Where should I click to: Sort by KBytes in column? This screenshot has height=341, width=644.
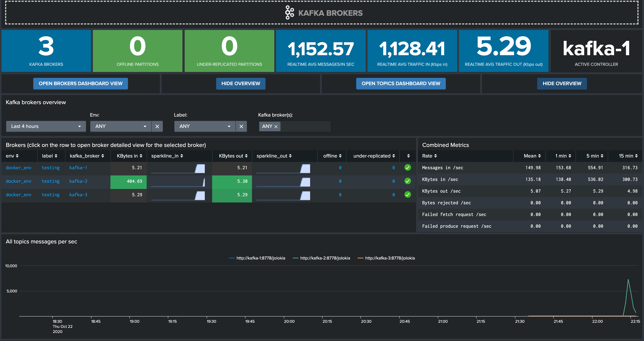click(129, 156)
